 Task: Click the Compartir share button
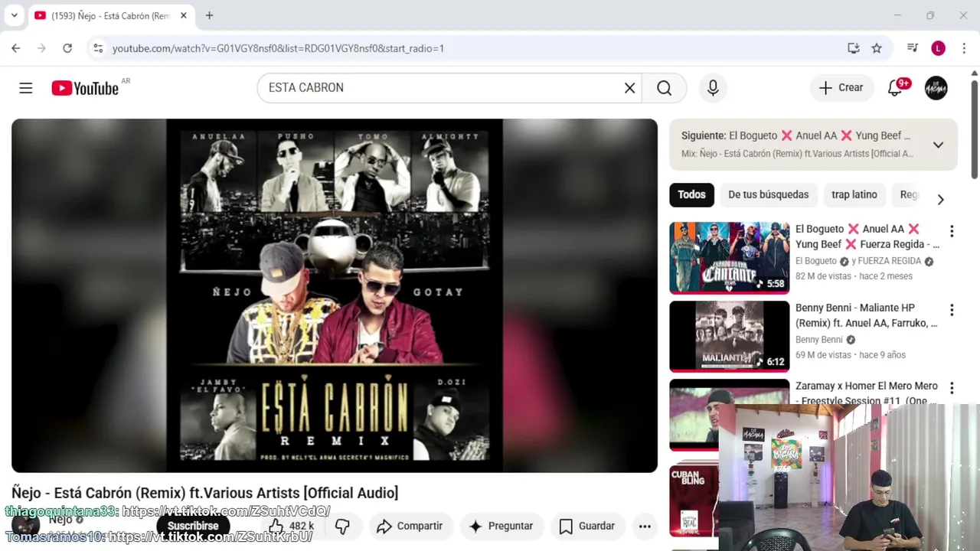coord(410,526)
